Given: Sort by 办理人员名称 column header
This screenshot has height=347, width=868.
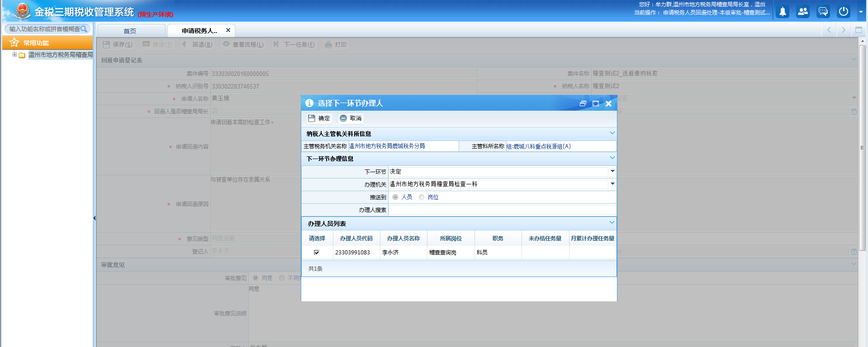Looking at the screenshot, I should coord(403,238).
